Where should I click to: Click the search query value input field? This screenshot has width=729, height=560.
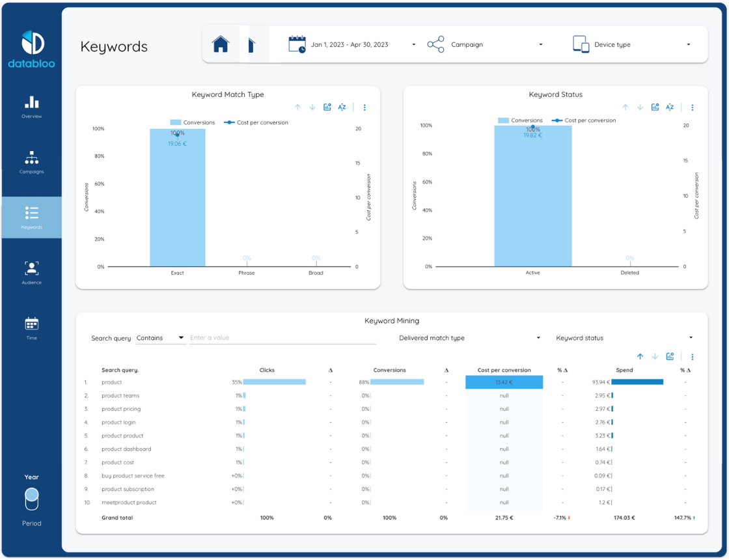pos(282,338)
